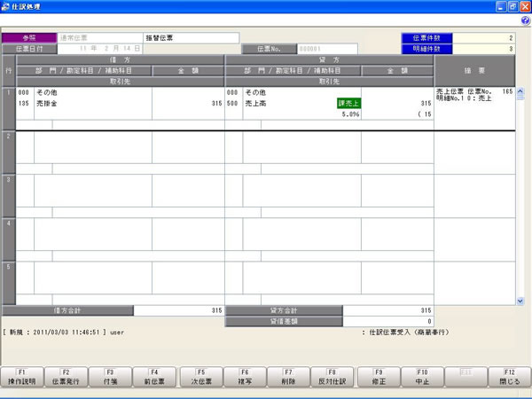The width and height of the screenshot is (532, 399).
Task: Attach a sticky note with F3 付箋
Action: click(110, 377)
